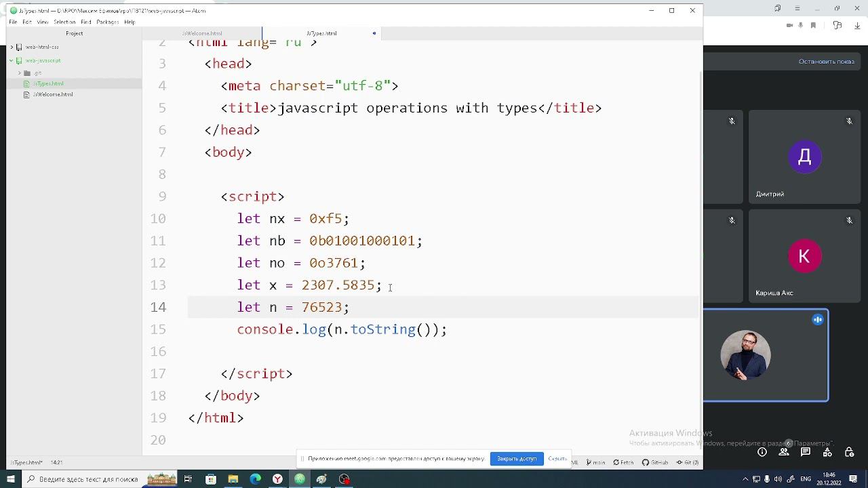Image resolution: width=868 pixels, height=488 pixels.
Task: Click the Fetch button in status bar
Action: tap(624, 463)
